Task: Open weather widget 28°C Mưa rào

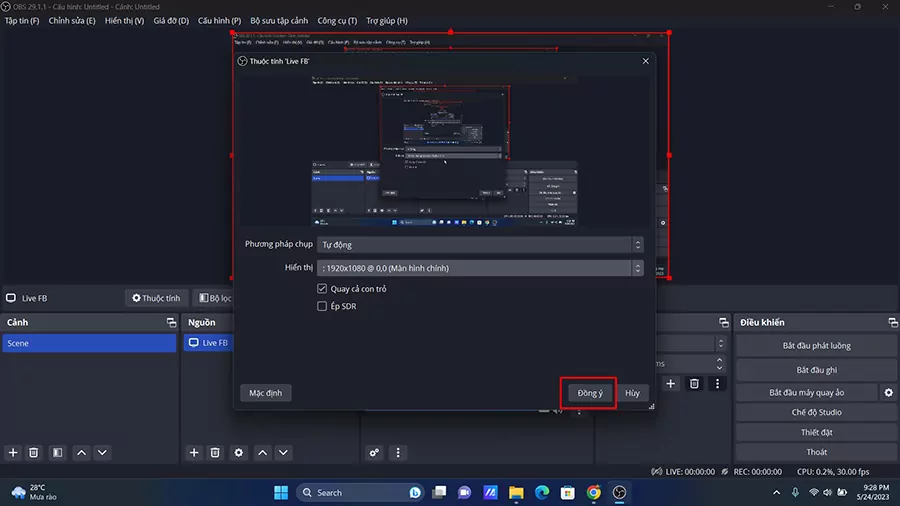Action: click(x=34, y=492)
